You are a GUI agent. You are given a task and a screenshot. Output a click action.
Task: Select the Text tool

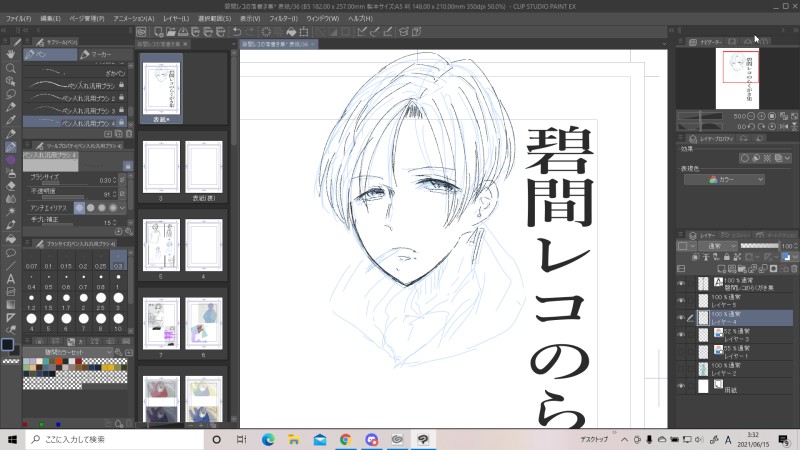10,279
